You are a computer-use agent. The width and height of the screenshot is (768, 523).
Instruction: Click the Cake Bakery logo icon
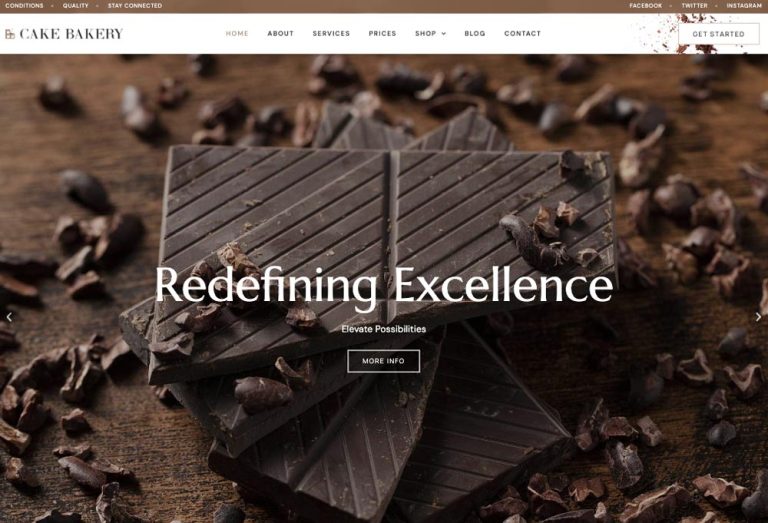click(x=10, y=34)
